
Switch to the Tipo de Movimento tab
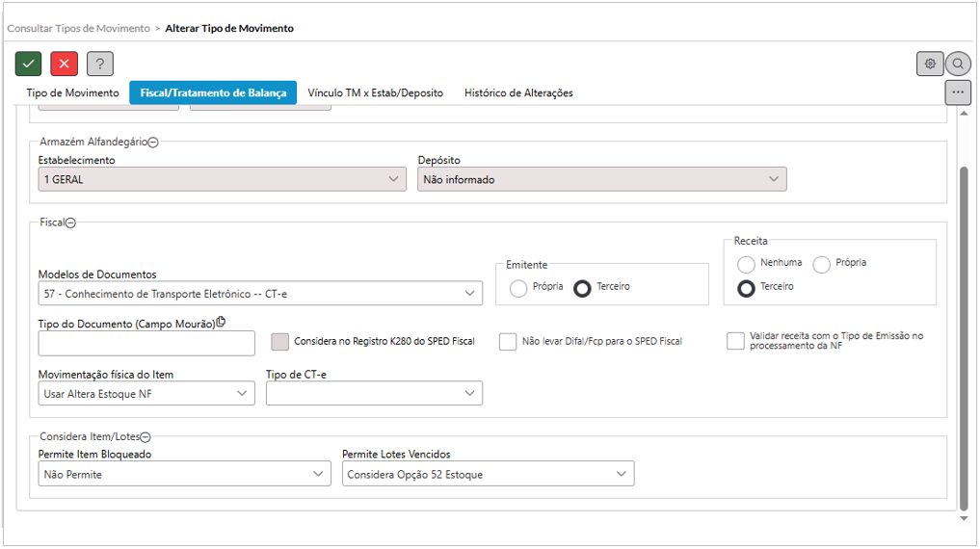pyautogui.click(x=72, y=93)
